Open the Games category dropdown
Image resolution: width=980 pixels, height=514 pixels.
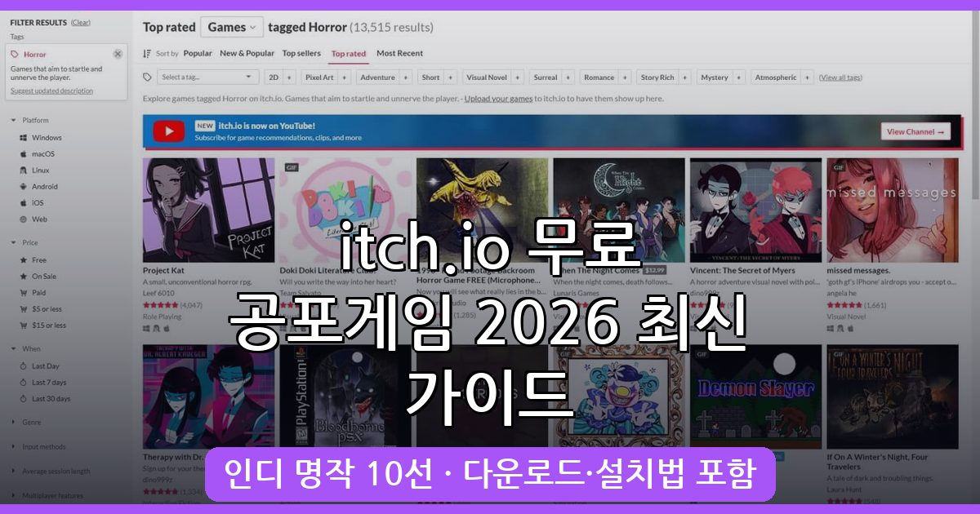click(232, 27)
